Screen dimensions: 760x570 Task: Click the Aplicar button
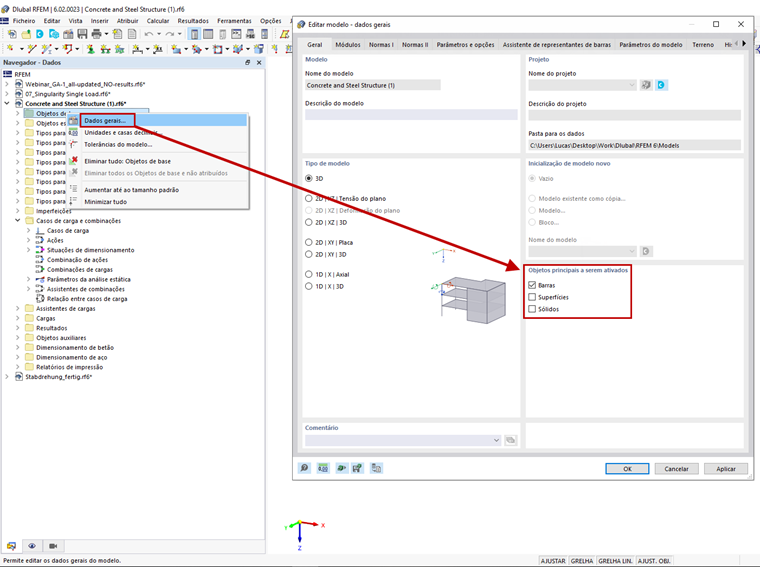726,469
